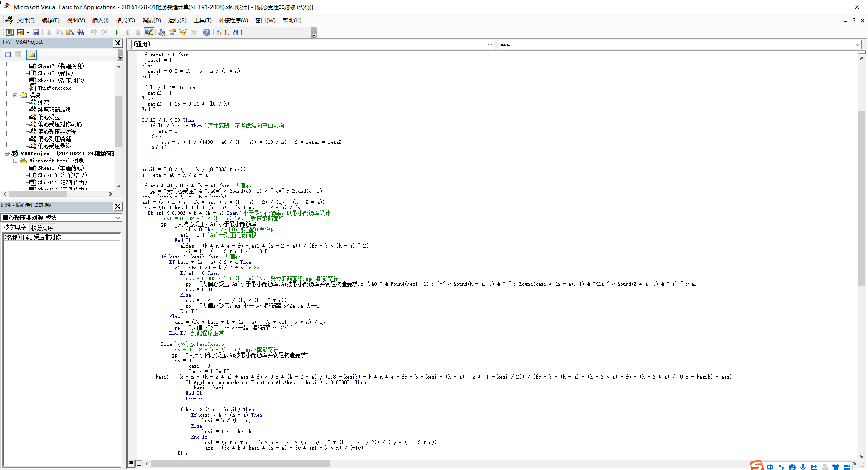Expand the ass procedure dropdown
The height and width of the screenshot is (470, 868).
click(858, 45)
